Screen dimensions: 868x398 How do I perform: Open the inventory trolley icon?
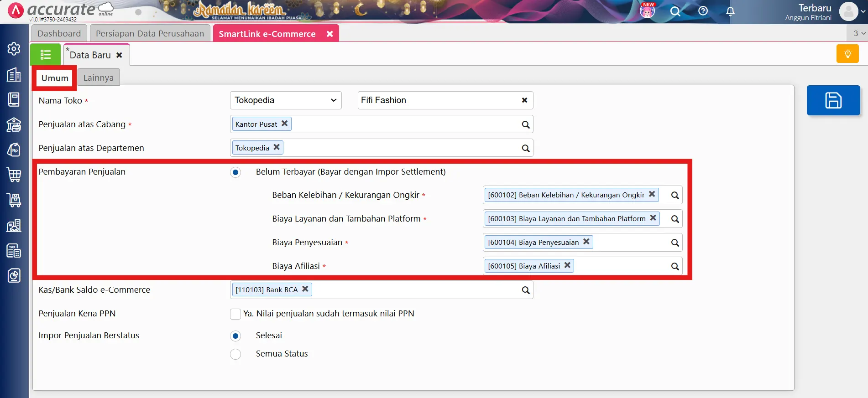(x=14, y=200)
